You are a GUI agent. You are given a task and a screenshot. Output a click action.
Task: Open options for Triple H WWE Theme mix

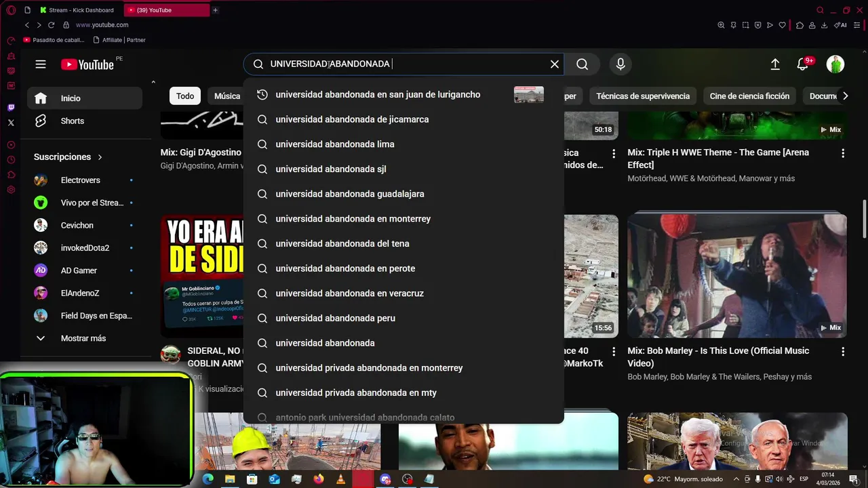(x=843, y=154)
